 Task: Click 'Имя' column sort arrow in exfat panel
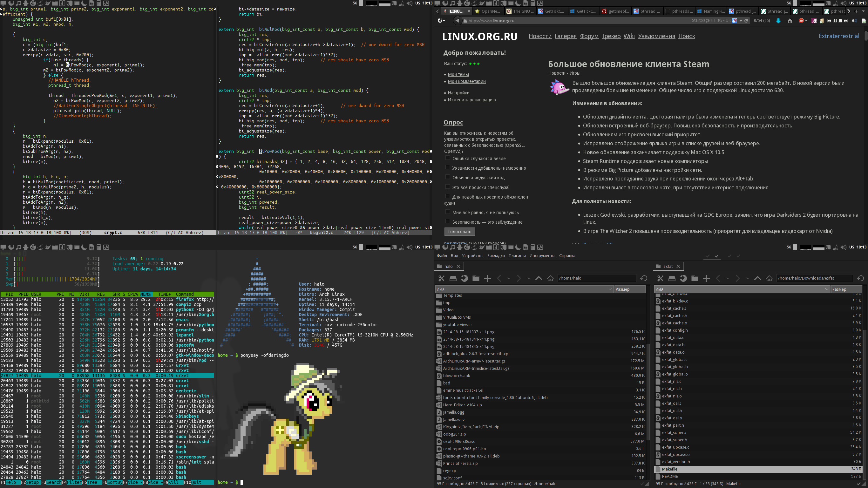[x=827, y=289]
